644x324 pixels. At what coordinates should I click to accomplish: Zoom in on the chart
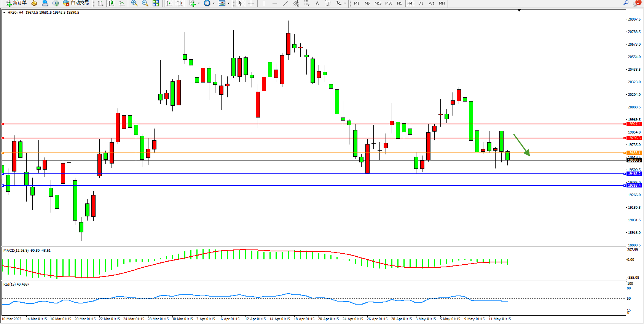134,3
